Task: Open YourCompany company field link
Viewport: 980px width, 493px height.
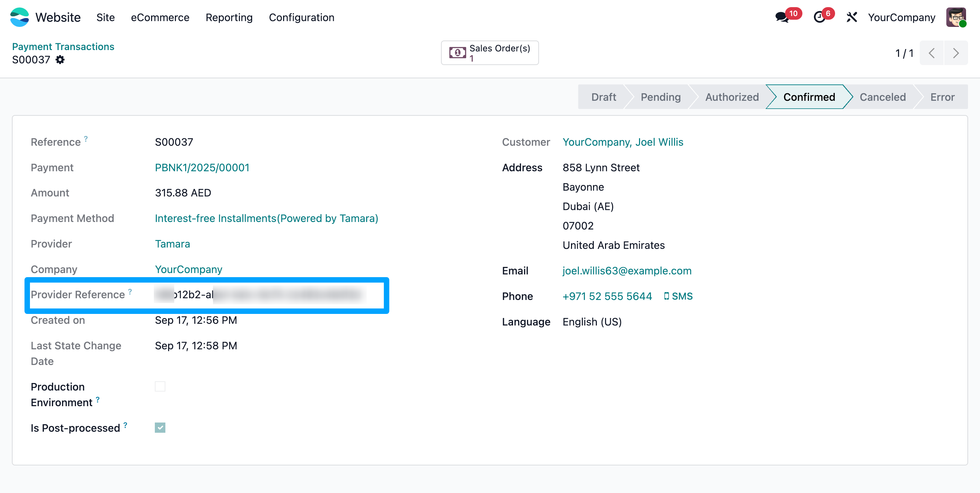Action: pos(188,269)
